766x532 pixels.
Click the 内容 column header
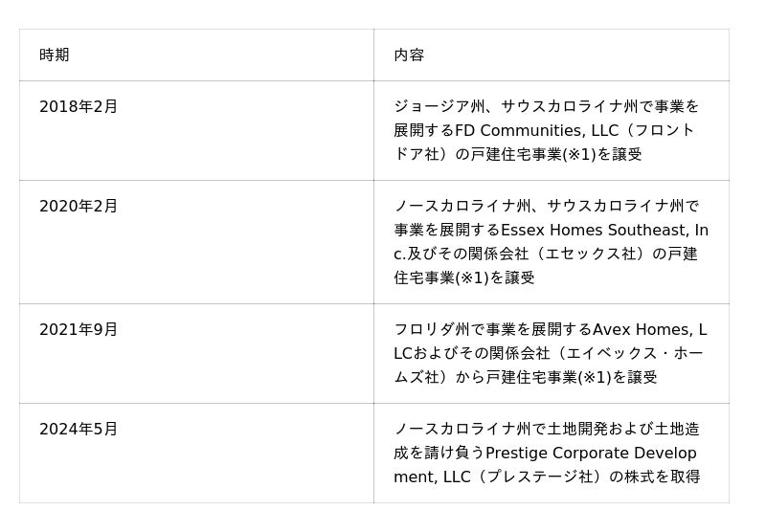tap(409, 55)
